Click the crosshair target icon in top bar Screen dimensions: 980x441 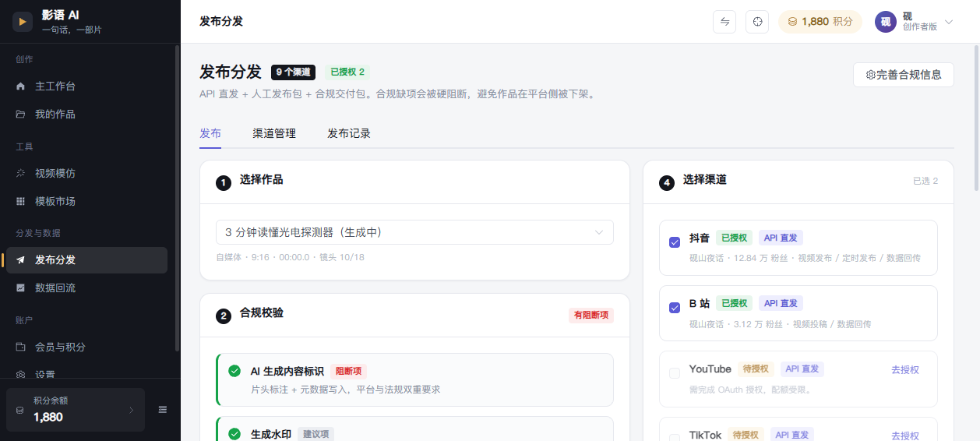pos(757,22)
